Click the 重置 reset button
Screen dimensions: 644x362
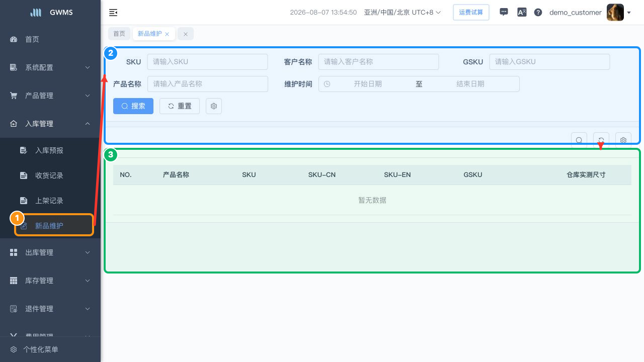tap(180, 106)
